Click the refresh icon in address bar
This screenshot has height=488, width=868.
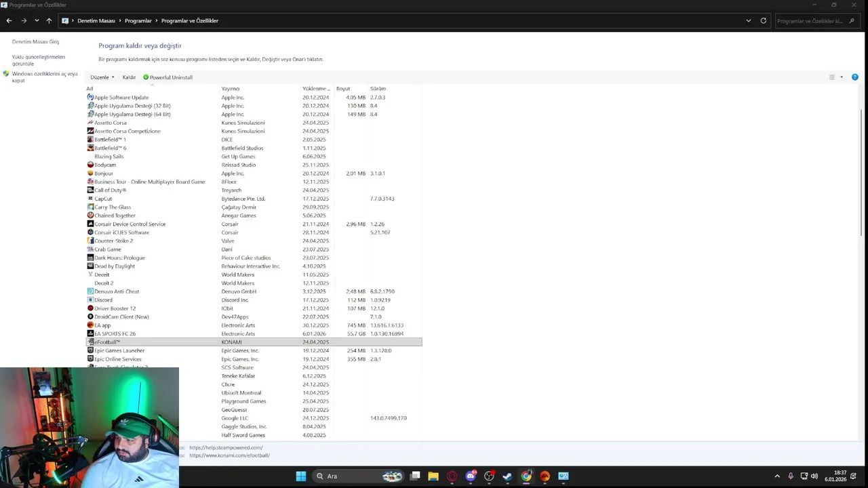click(x=763, y=20)
